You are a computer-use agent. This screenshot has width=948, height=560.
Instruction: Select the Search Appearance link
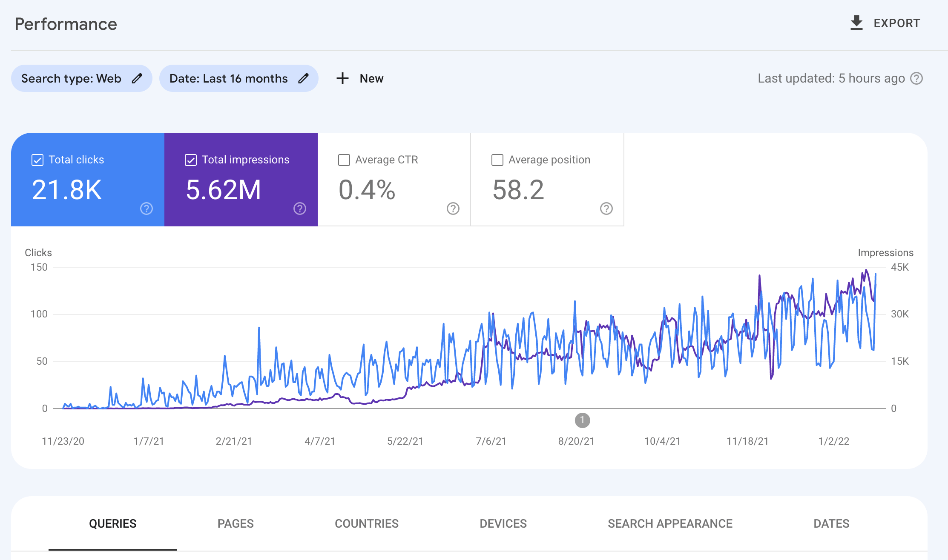click(x=670, y=523)
